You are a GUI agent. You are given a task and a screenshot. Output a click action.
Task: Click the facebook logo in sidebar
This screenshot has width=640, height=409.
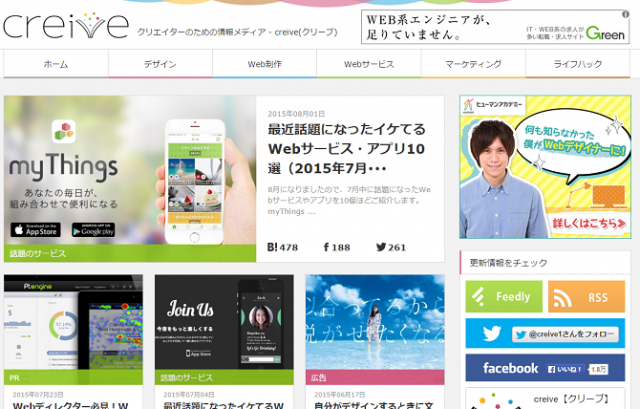click(x=510, y=368)
